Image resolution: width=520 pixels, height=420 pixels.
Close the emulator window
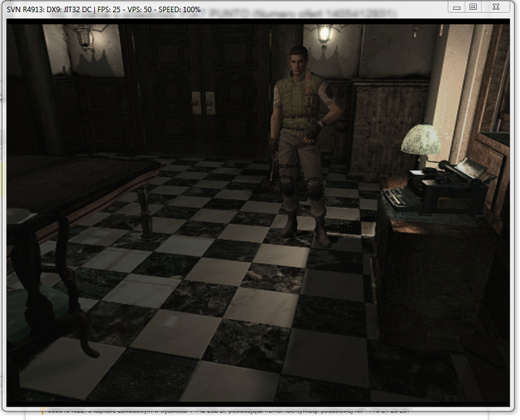pos(496,7)
